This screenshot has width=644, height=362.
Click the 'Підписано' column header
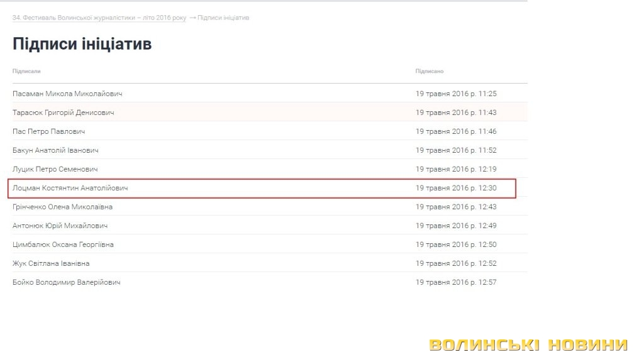coord(430,71)
